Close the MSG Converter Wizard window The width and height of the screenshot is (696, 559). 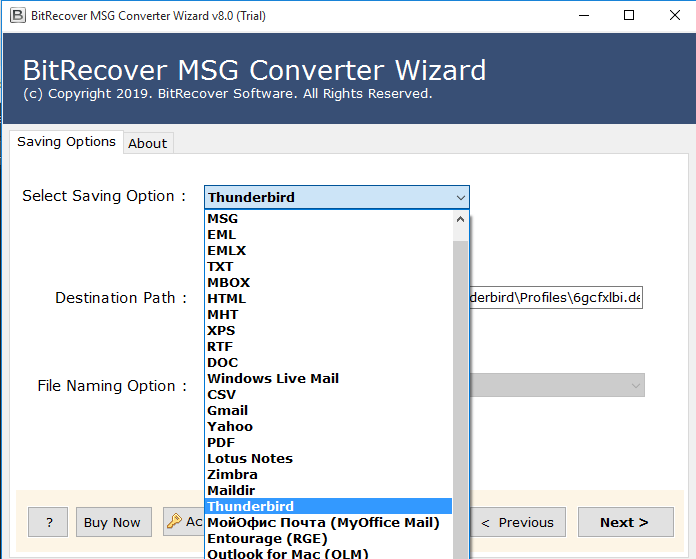tap(675, 16)
